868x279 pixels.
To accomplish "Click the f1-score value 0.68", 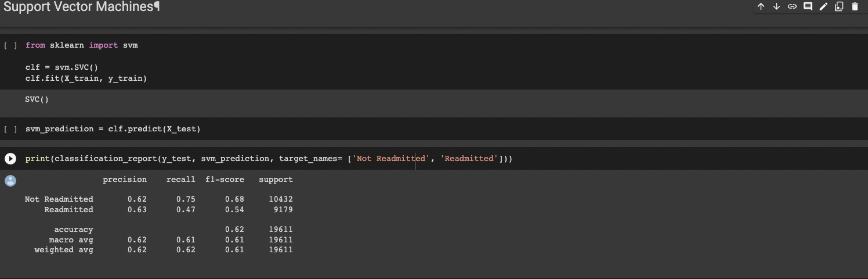I will (x=234, y=199).
